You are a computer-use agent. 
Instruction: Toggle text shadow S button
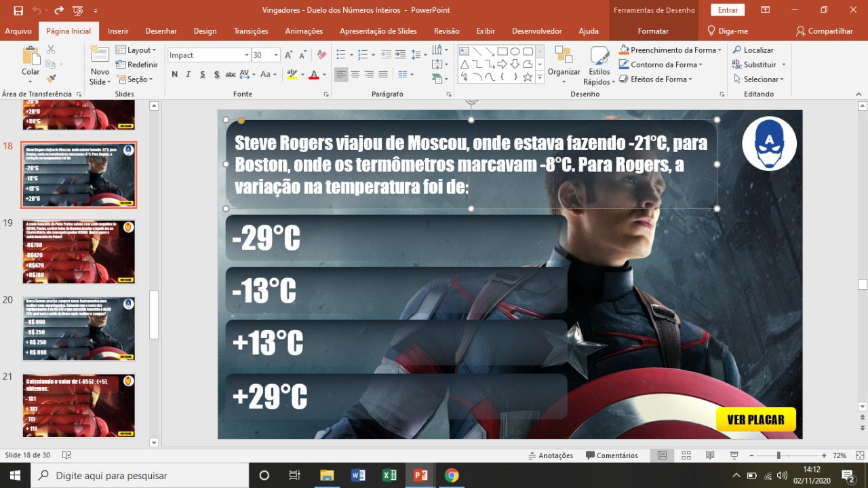[x=217, y=75]
